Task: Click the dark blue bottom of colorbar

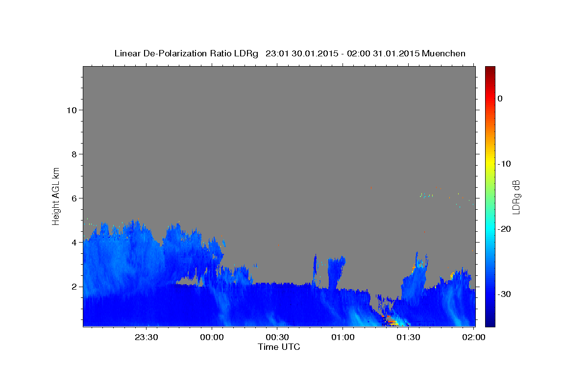Action: pos(490,322)
